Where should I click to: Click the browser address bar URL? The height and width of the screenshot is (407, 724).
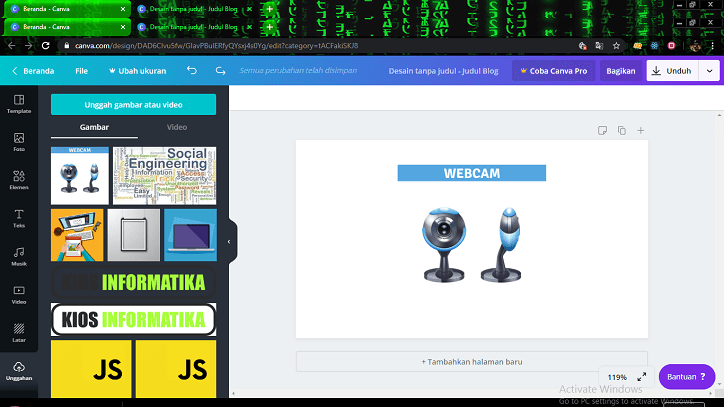pyautogui.click(x=217, y=46)
